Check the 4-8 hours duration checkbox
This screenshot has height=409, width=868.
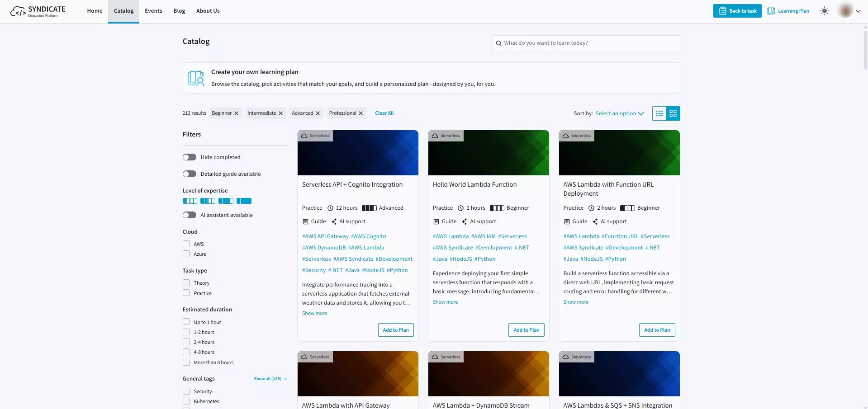[x=186, y=352]
